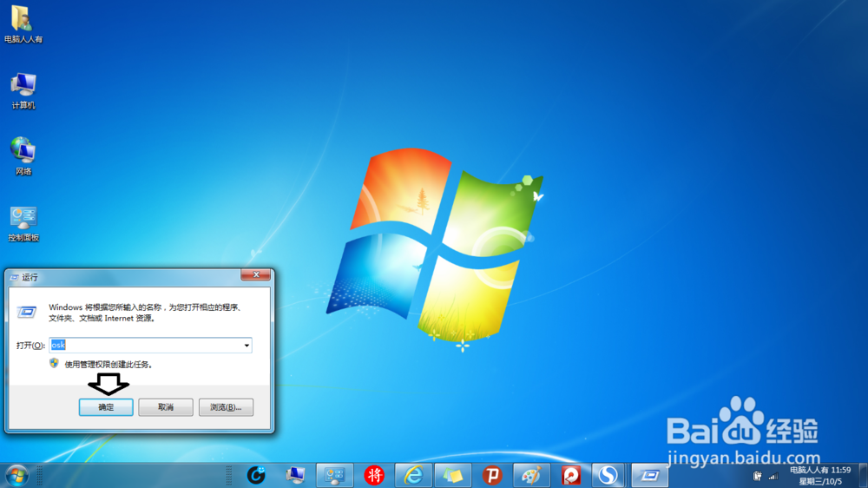Close the 运行 dialog
Image resolution: width=868 pixels, height=488 pixels.
(x=256, y=274)
